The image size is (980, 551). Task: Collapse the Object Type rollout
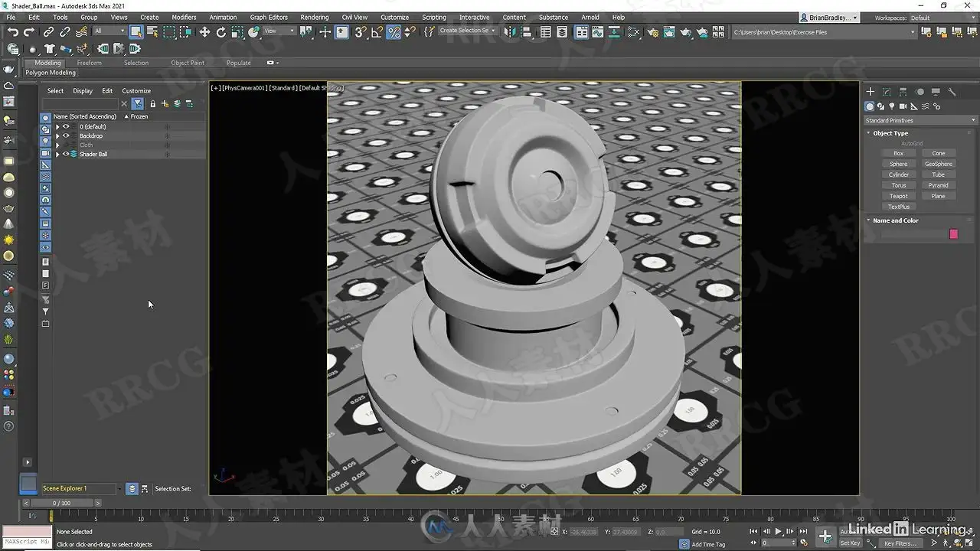(890, 133)
